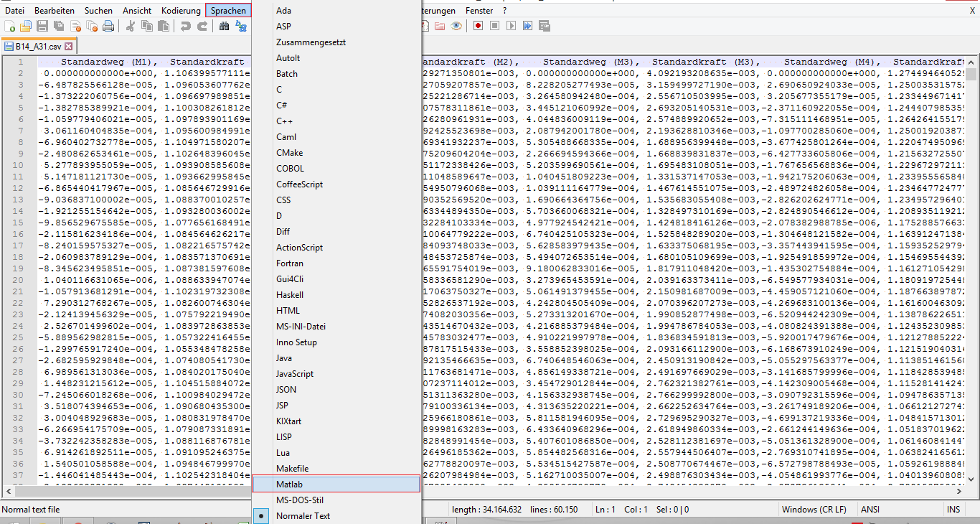Click the Find and Replace icon
The width and height of the screenshot is (980, 524).
tap(241, 27)
